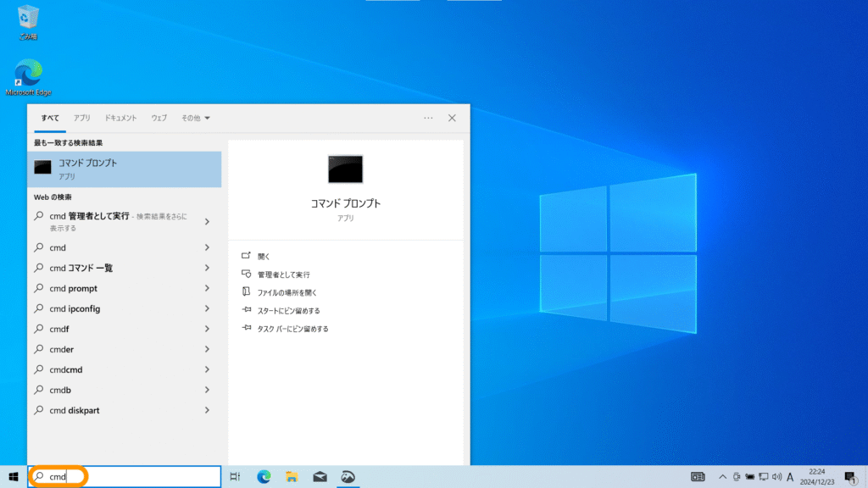Select the cmdf suggestion text
This screenshot has height=488, width=868.
59,329
